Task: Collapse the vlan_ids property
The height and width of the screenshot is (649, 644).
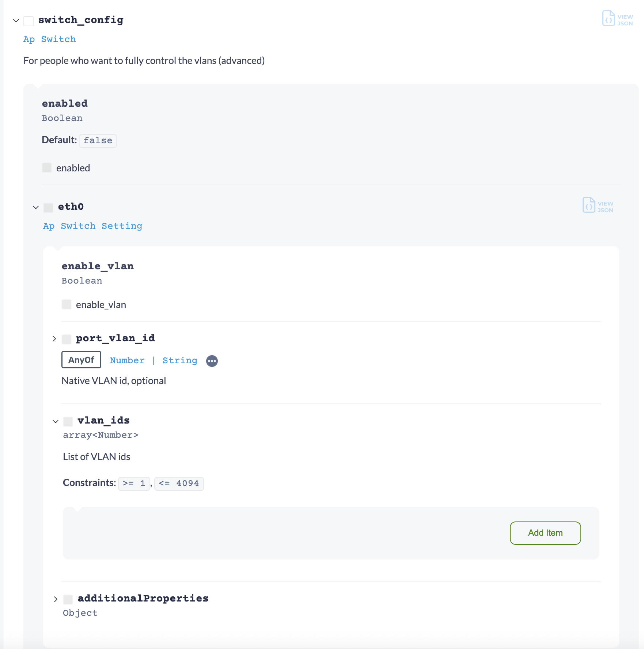Action: tap(56, 421)
